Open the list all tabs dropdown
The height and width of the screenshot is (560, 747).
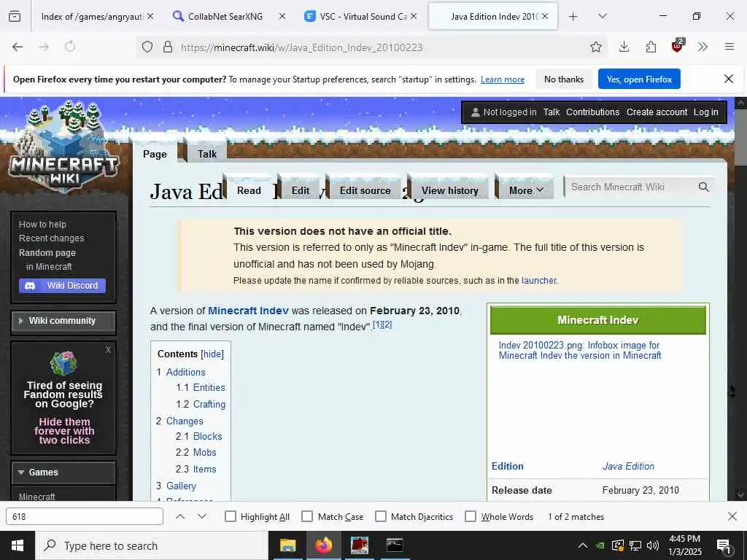click(602, 16)
